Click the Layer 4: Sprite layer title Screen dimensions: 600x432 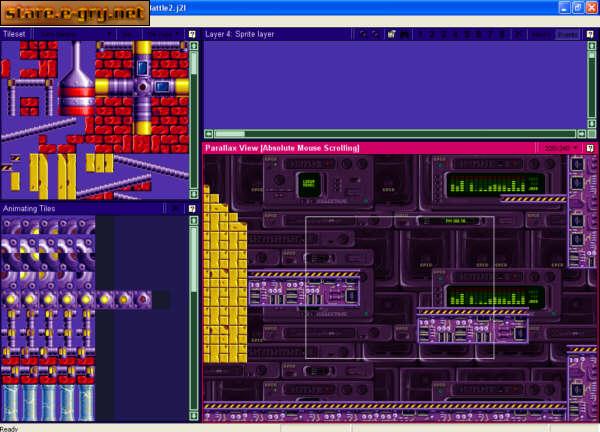pyautogui.click(x=240, y=34)
